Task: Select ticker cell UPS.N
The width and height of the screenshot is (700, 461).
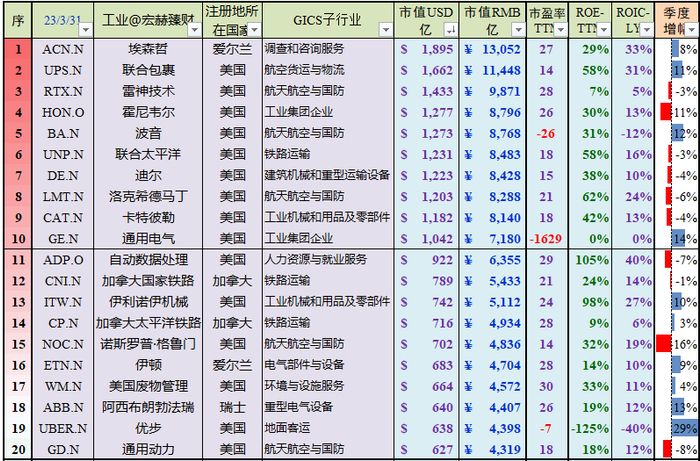Action: tap(63, 70)
